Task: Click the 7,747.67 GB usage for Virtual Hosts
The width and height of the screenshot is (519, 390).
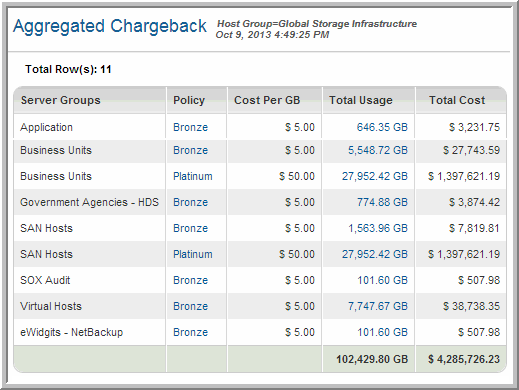Action: click(x=378, y=306)
